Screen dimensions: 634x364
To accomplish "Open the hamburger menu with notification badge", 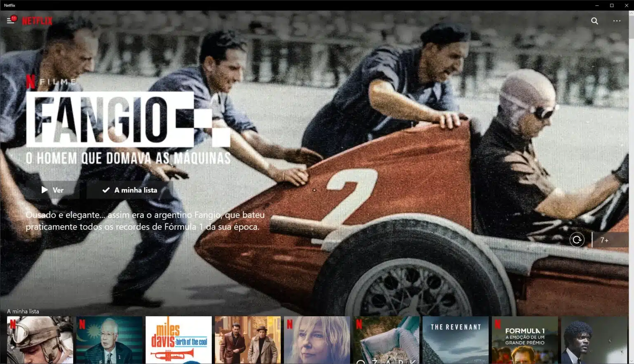I will 11,20.
